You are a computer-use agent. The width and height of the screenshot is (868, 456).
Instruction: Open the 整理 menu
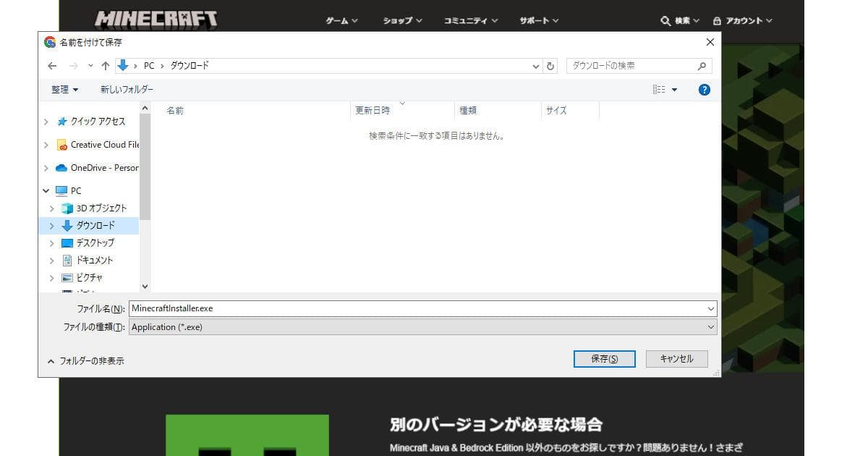[65, 90]
